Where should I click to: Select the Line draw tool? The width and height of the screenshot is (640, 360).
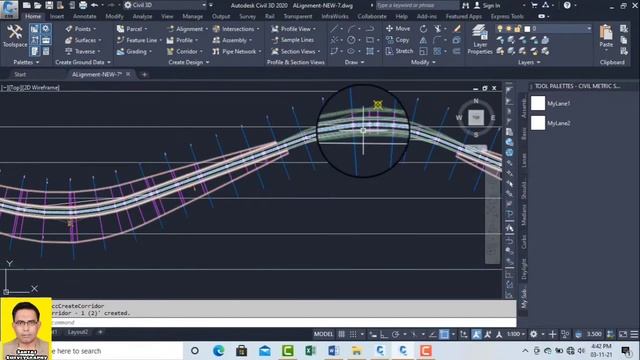334,29
